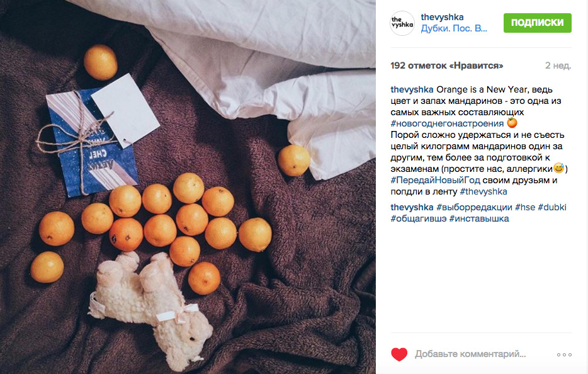Viewport: 588px width, 374px height.
Task: Open hashtag #инставышка
Action: coord(479,218)
